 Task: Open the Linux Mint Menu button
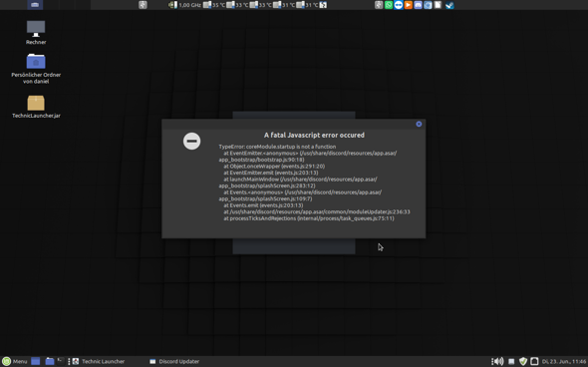pos(15,361)
